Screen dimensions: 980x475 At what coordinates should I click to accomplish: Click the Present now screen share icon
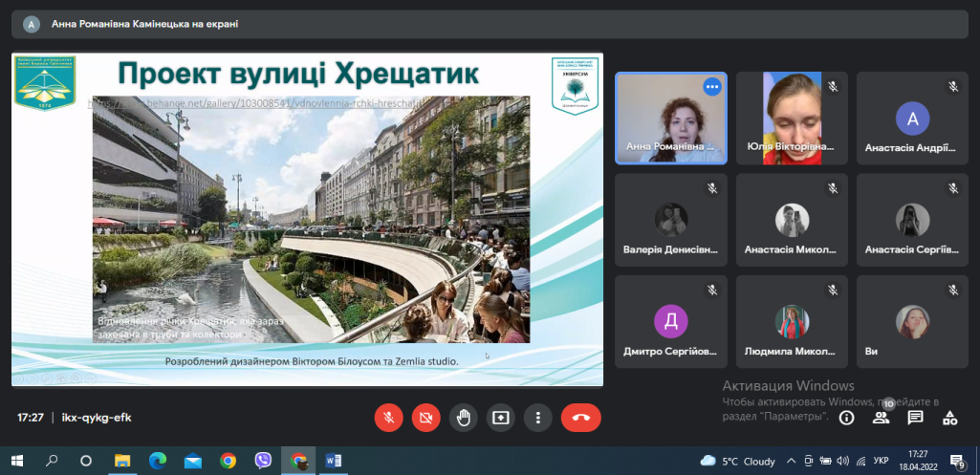click(x=501, y=418)
